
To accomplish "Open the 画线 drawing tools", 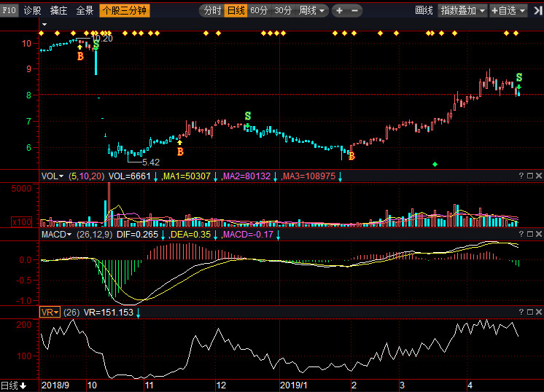I will (424, 11).
